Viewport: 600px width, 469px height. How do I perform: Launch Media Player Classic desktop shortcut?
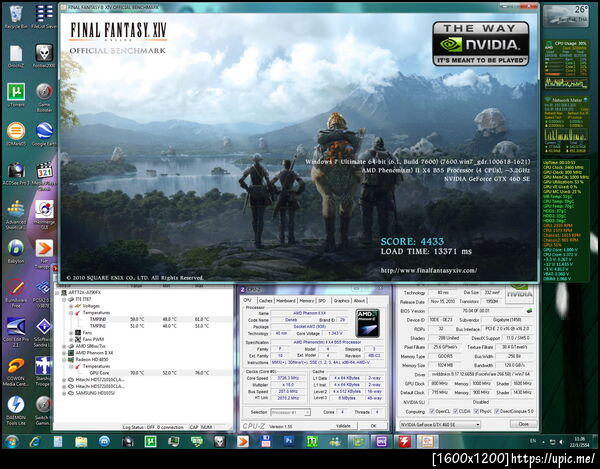pyautogui.click(x=44, y=176)
